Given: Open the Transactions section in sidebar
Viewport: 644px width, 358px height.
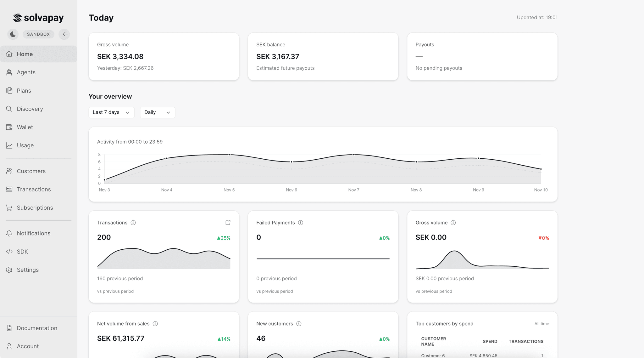Looking at the screenshot, I should click(x=34, y=189).
